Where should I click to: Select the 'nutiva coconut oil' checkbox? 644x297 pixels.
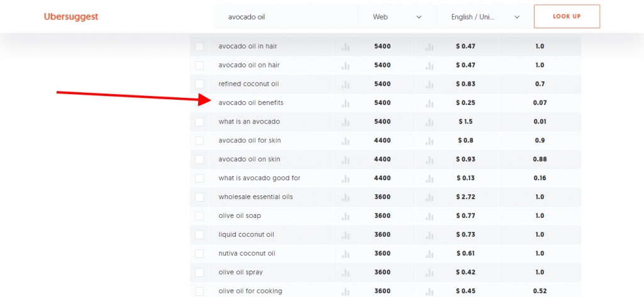point(199,254)
